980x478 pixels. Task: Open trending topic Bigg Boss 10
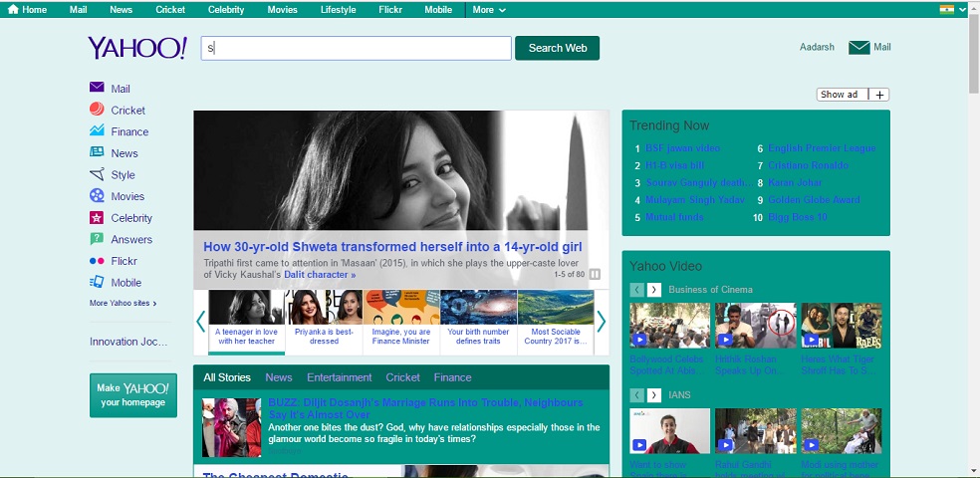(x=798, y=217)
